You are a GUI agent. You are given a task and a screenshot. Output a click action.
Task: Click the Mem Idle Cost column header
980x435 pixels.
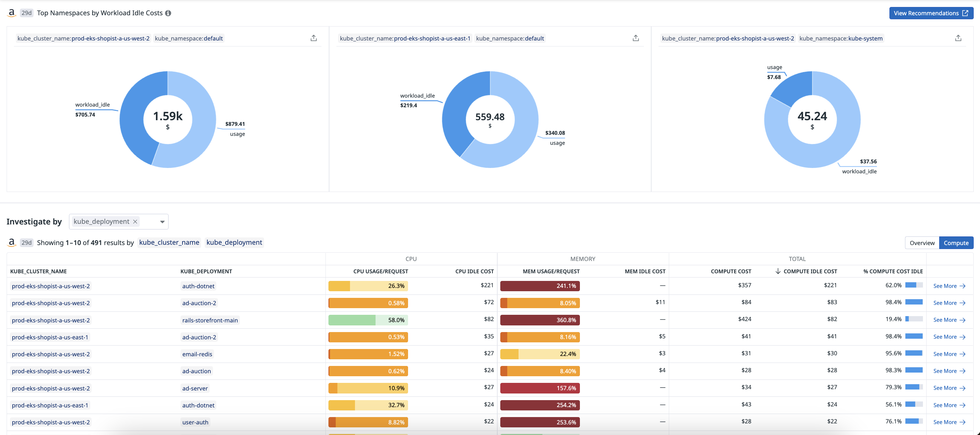(645, 271)
